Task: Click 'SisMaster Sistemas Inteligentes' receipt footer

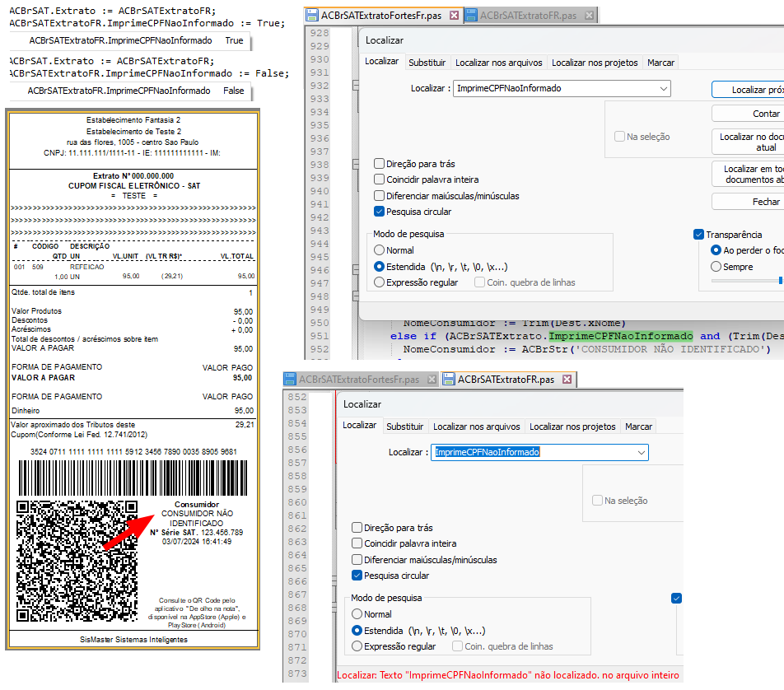Action: (x=133, y=640)
